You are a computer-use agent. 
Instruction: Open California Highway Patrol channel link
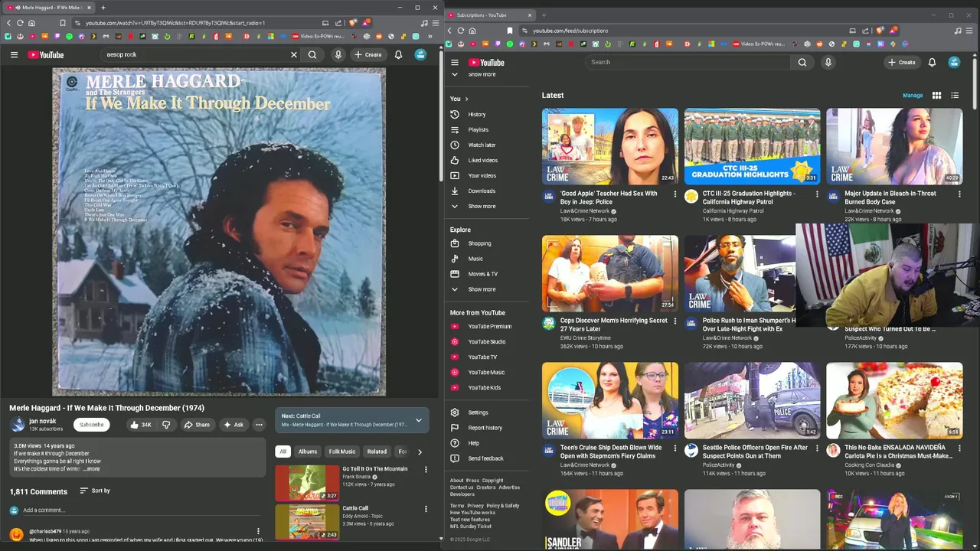[733, 210]
